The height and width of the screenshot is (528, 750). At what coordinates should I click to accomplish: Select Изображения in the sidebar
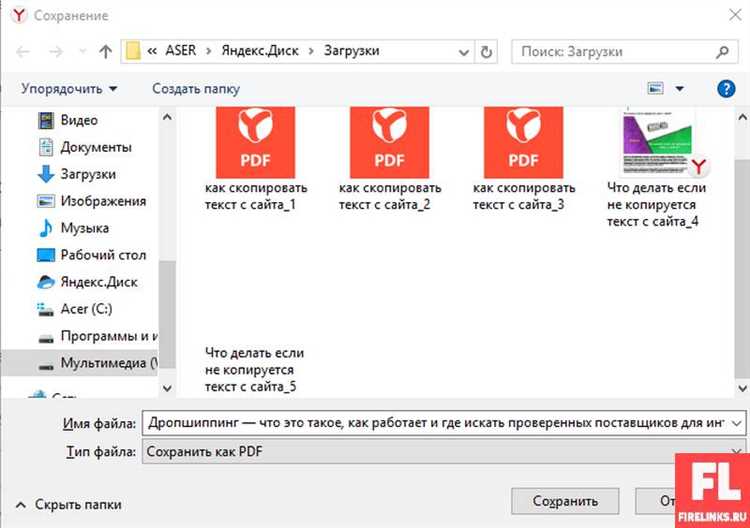91,201
